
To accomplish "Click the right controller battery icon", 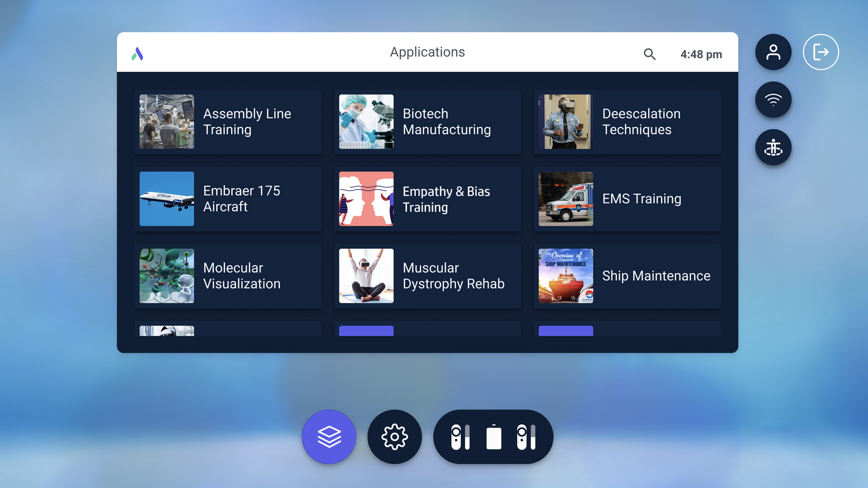I will coord(526,437).
